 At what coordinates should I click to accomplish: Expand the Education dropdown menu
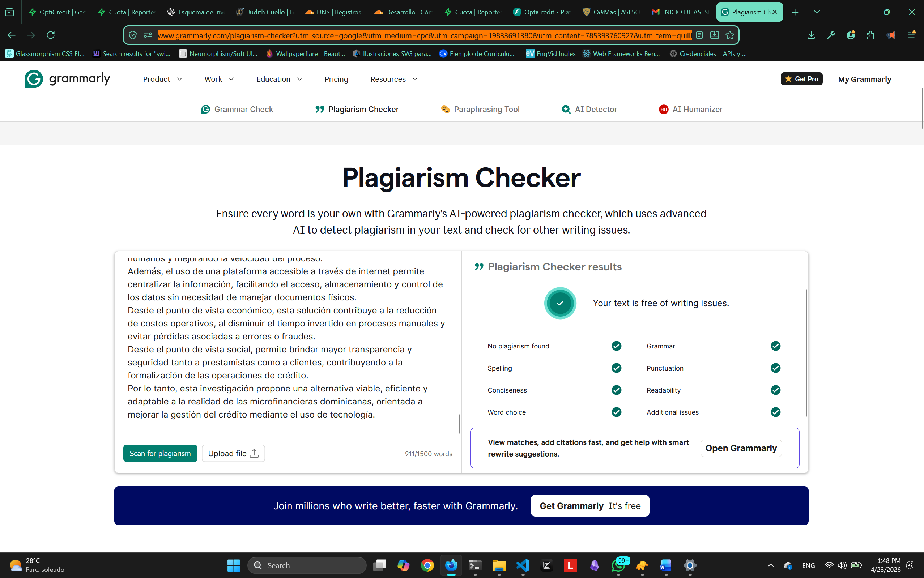click(x=279, y=79)
